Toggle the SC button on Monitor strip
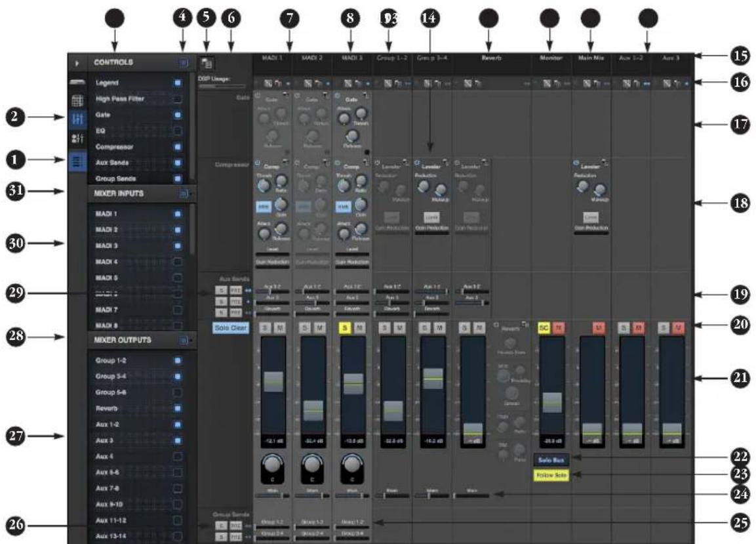The width and height of the screenshot is (756, 544). [x=544, y=328]
